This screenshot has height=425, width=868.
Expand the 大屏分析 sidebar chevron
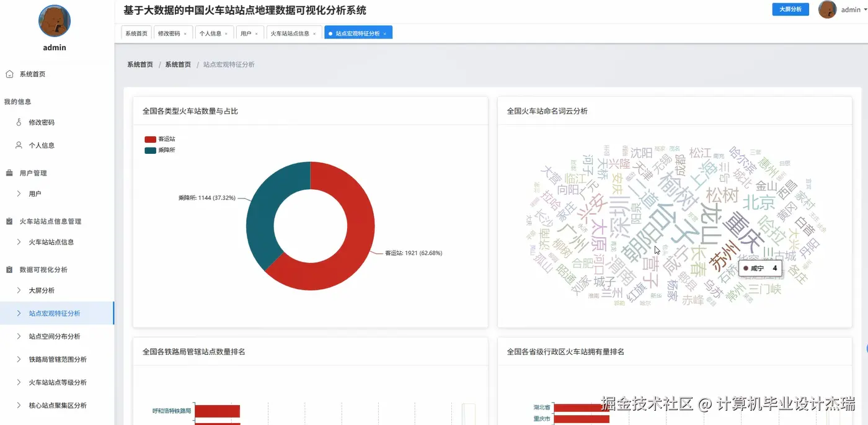(x=19, y=290)
